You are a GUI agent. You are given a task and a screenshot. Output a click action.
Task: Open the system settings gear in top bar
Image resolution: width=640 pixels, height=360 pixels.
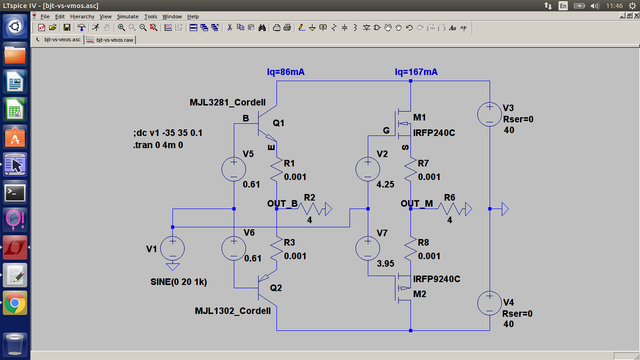coord(632,6)
